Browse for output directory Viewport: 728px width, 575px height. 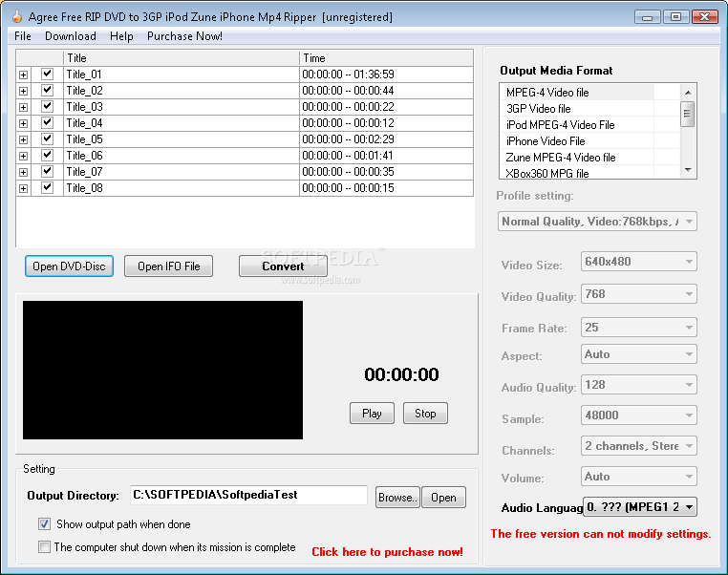click(x=397, y=497)
